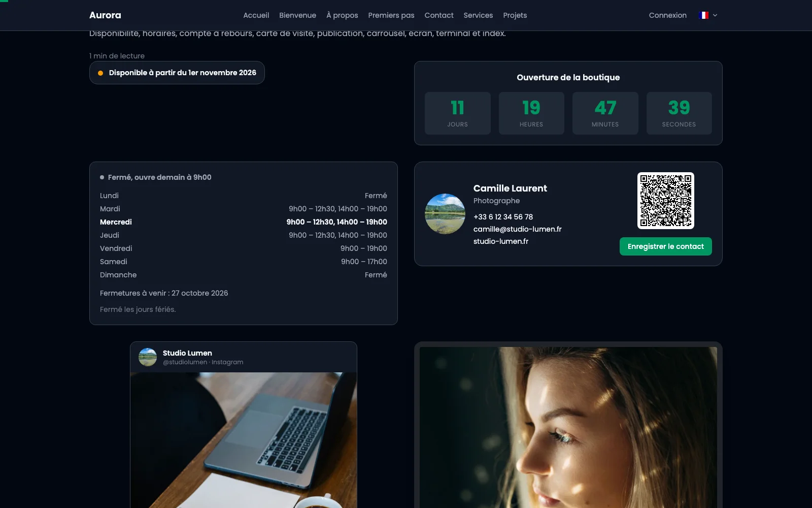Click the 1 min de lecture label
The height and width of the screenshot is (508, 812).
coord(117,56)
